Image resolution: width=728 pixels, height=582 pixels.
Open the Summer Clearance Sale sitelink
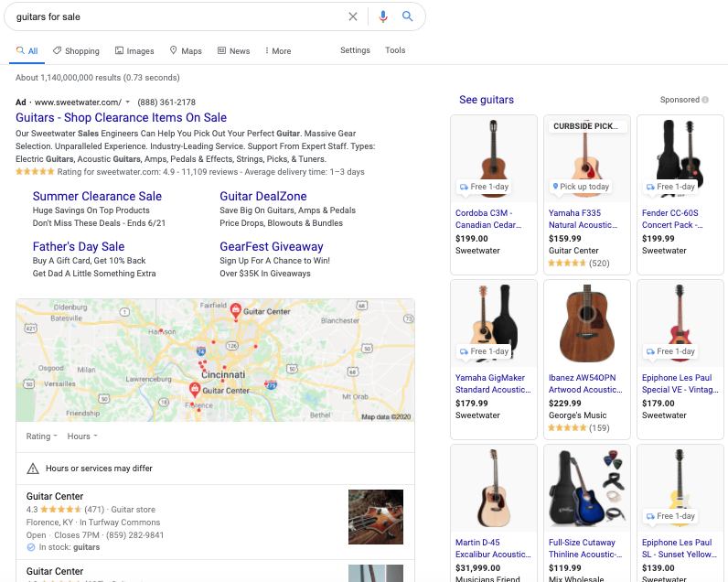point(97,196)
